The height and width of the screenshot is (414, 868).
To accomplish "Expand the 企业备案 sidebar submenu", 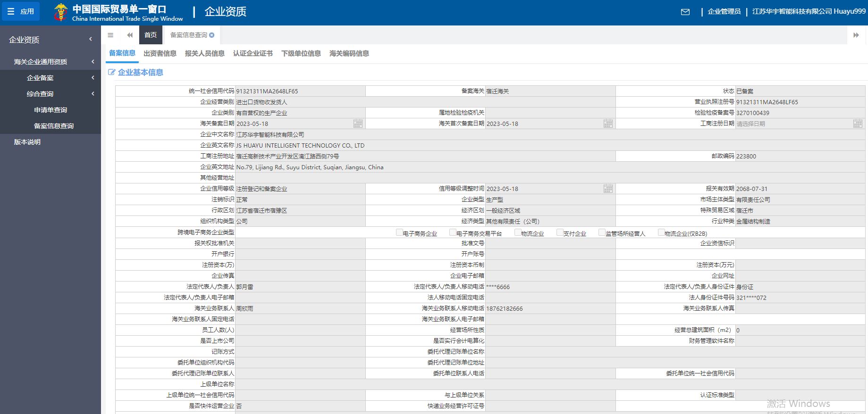I will pyautogui.click(x=51, y=78).
